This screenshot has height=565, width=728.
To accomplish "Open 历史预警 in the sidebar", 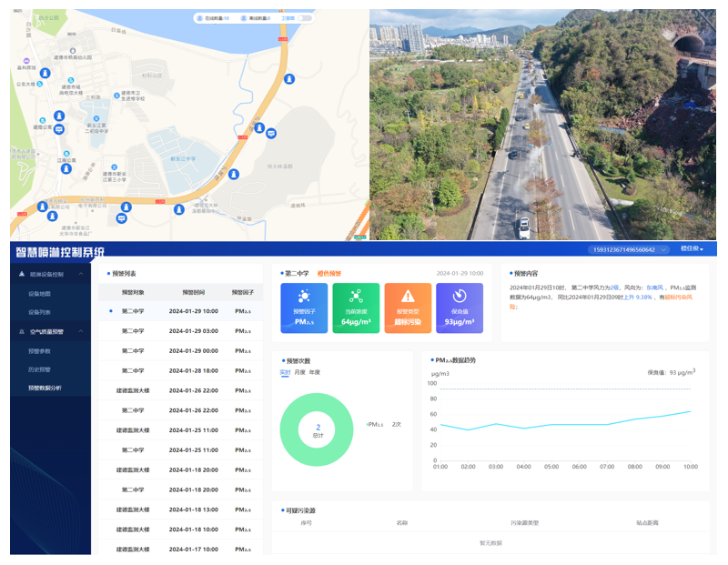I will click(x=39, y=369).
